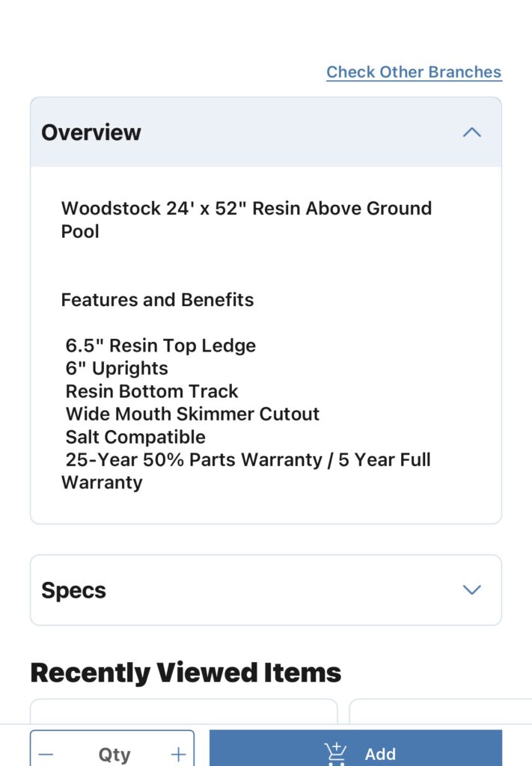The height and width of the screenshot is (766, 532).
Task: Open the first Recently Viewed item card
Action: tap(183, 711)
